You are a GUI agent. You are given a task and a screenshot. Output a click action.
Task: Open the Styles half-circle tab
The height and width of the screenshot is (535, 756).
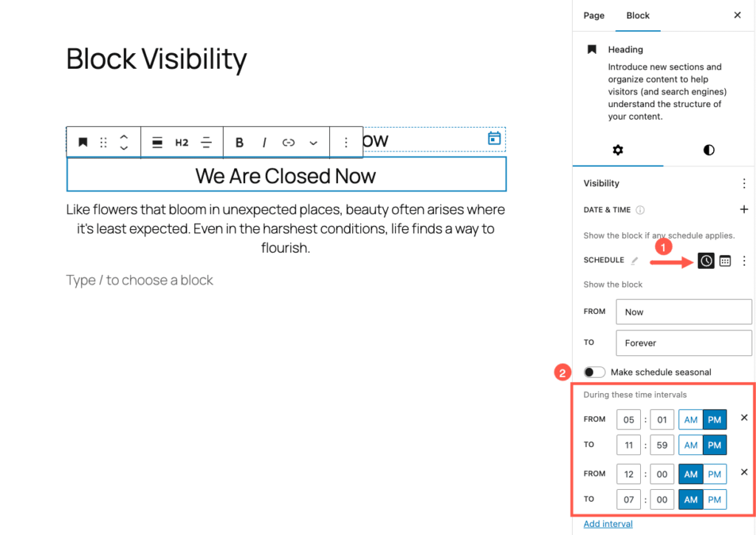(x=709, y=150)
